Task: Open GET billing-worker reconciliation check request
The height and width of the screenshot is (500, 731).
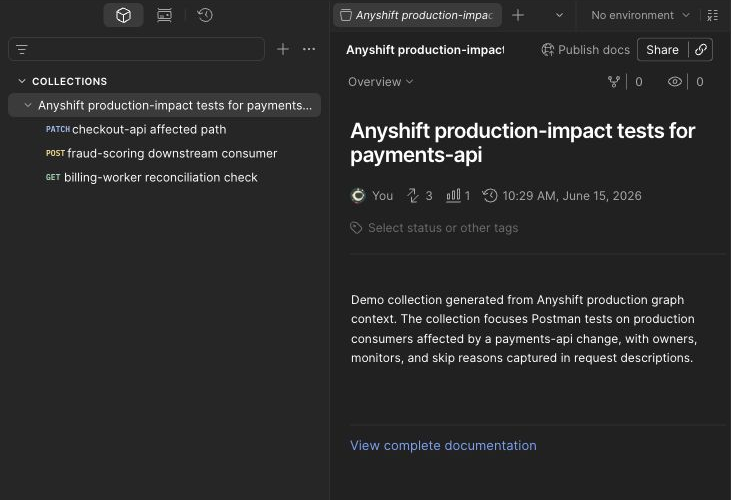Action: [x=152, y=178]
